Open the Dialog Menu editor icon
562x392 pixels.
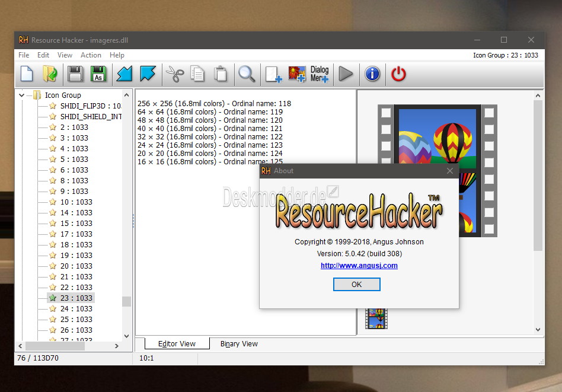[x=320, y=74]
